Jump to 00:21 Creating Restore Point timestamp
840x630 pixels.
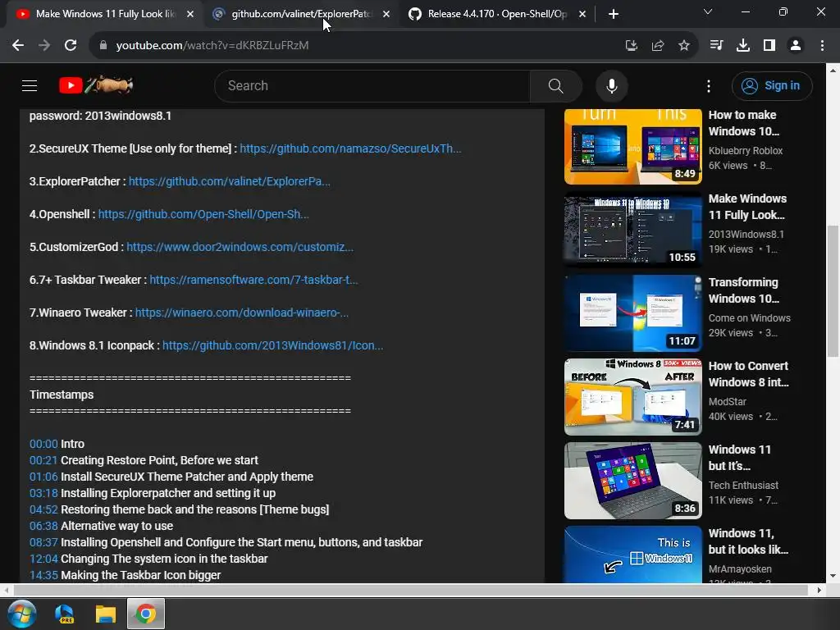point(43,460)
